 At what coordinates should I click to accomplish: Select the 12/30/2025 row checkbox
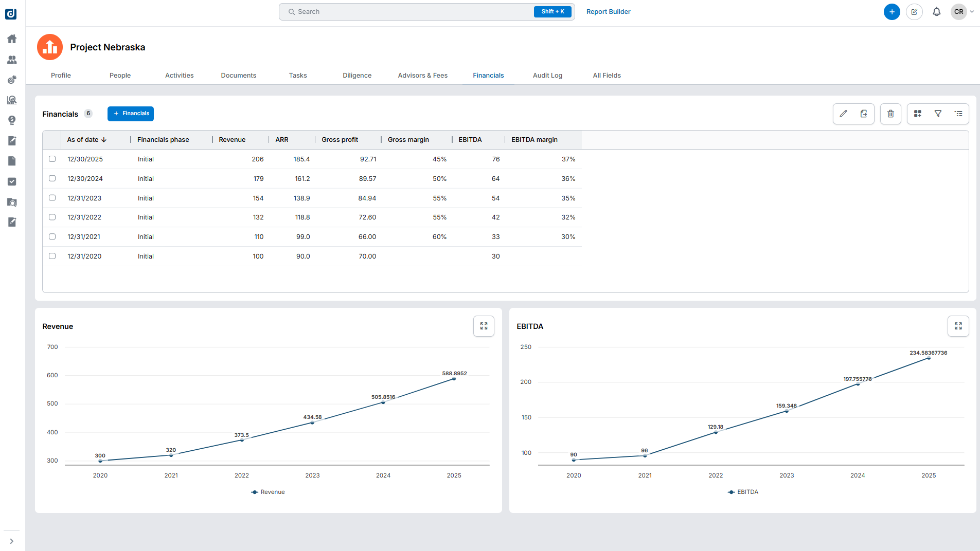[x=52, y=159]
